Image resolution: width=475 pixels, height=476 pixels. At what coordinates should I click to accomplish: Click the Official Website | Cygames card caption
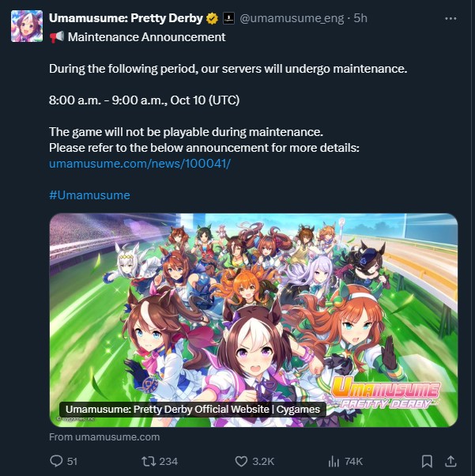click(193, 410)
